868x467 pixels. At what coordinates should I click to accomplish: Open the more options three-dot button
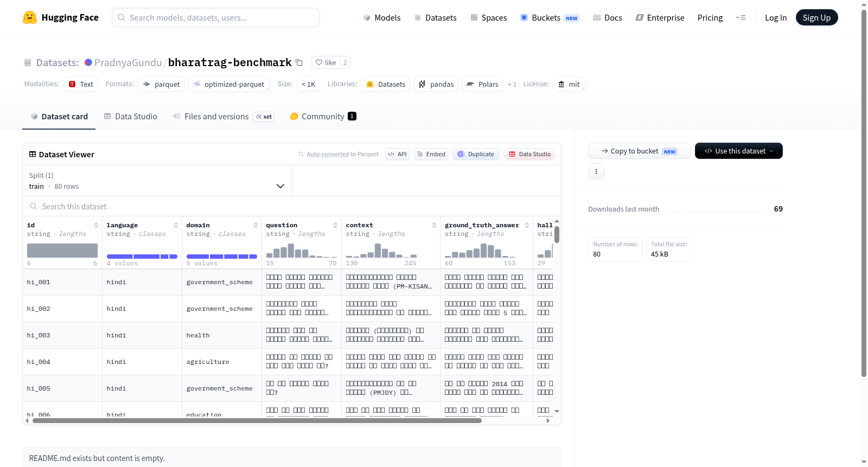coord(596,171)
